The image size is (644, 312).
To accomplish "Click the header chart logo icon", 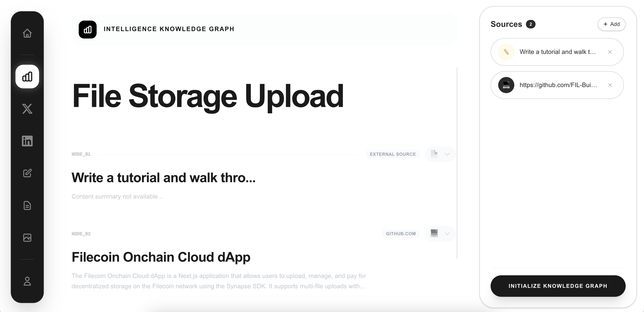I will [87, 30].
